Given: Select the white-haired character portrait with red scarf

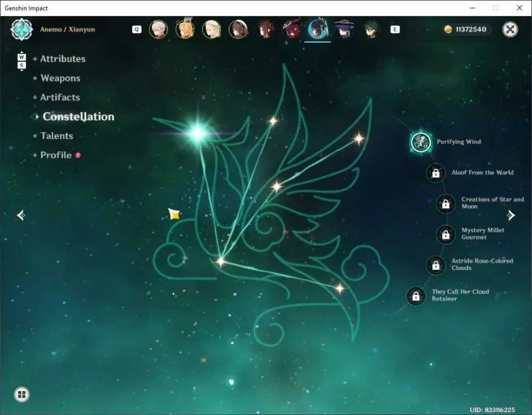Looking at the screenshot, I should 159,29.
